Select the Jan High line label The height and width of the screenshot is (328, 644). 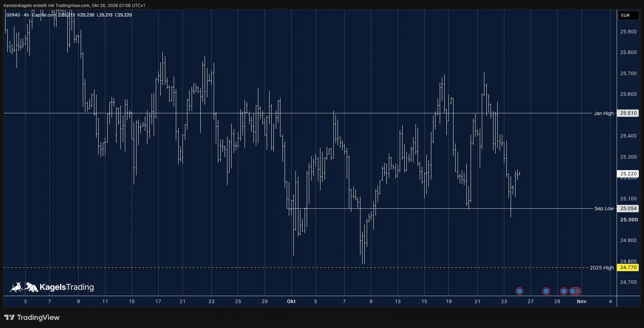point(604,113)
